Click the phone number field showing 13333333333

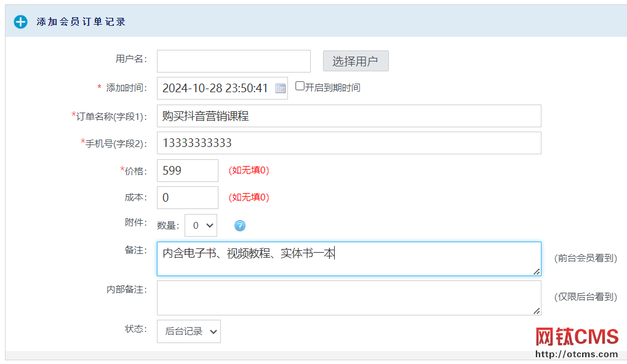(349, 143)
